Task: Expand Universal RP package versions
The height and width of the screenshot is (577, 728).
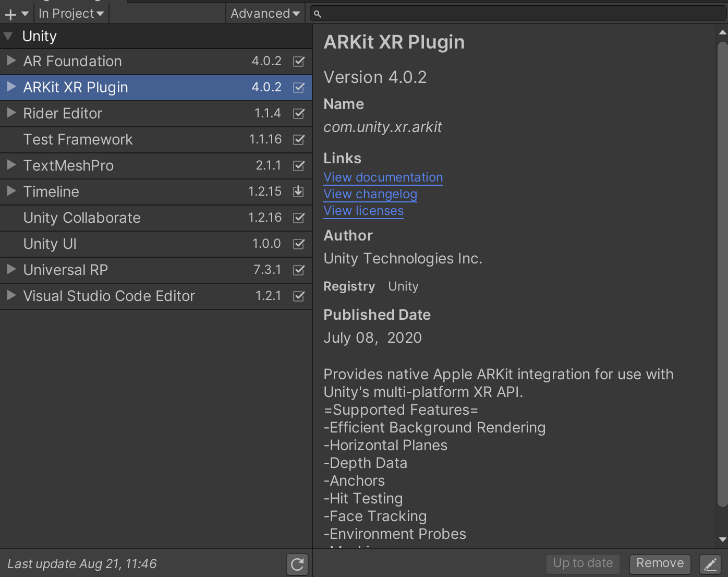Action: [11, 269]
